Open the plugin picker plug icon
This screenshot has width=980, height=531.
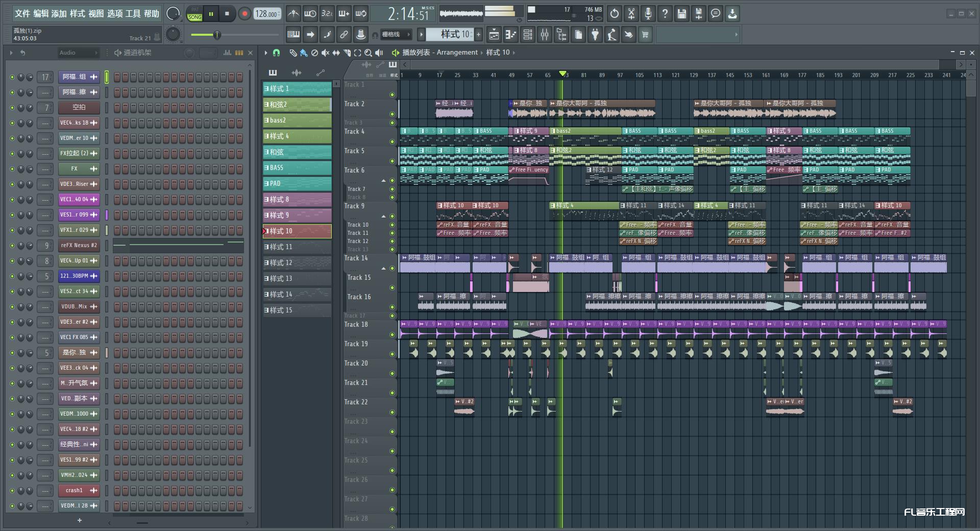[595, 35]
